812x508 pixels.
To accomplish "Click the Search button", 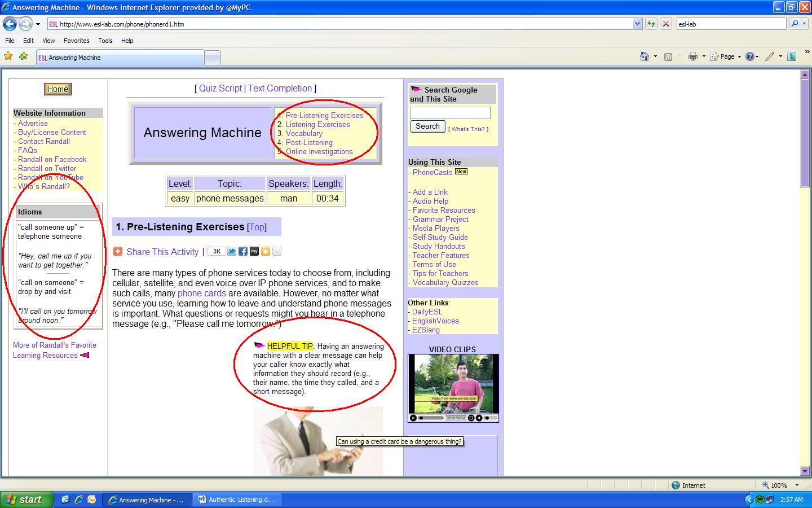I will (427, 126).
